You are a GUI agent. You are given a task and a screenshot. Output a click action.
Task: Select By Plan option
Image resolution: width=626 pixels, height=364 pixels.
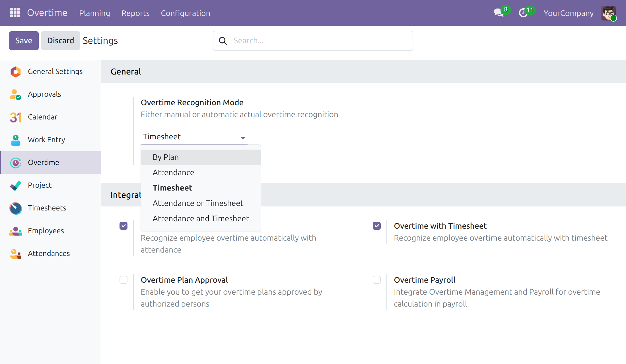point(201,157)
